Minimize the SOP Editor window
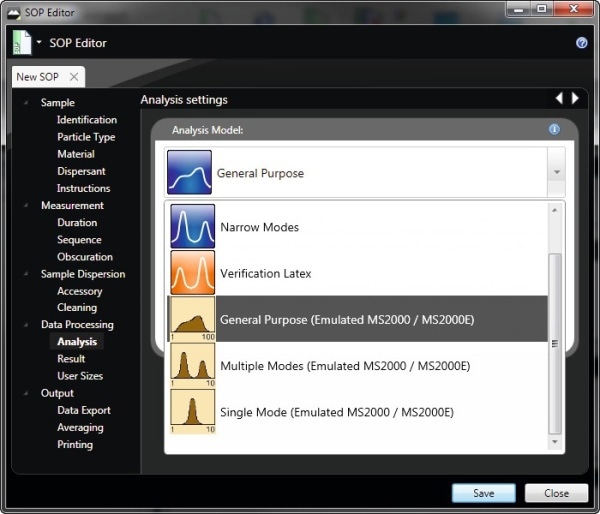This screenshot has height=514, width=600. tap(518, 9)
